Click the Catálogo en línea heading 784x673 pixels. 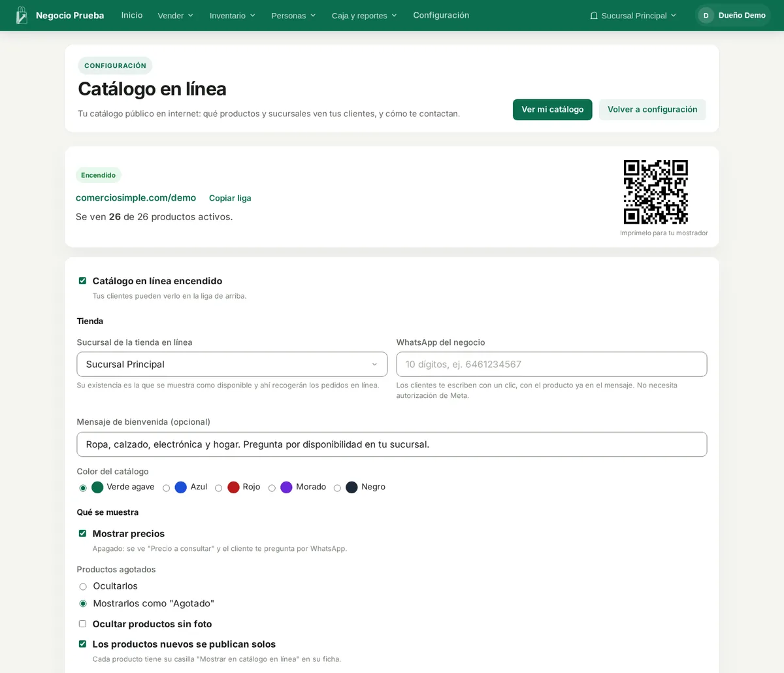(152, 89)
